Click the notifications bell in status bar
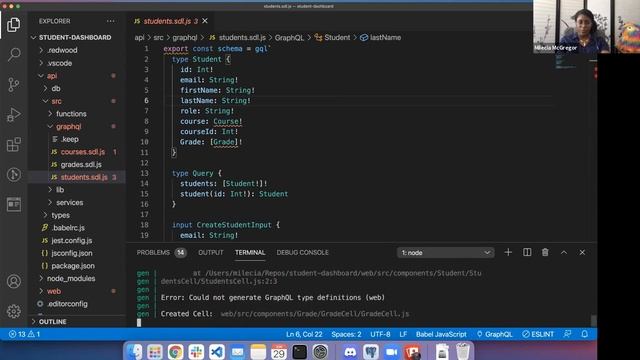Image resolution: width=640 pixels, height=360 pixels. coord(584,334)
